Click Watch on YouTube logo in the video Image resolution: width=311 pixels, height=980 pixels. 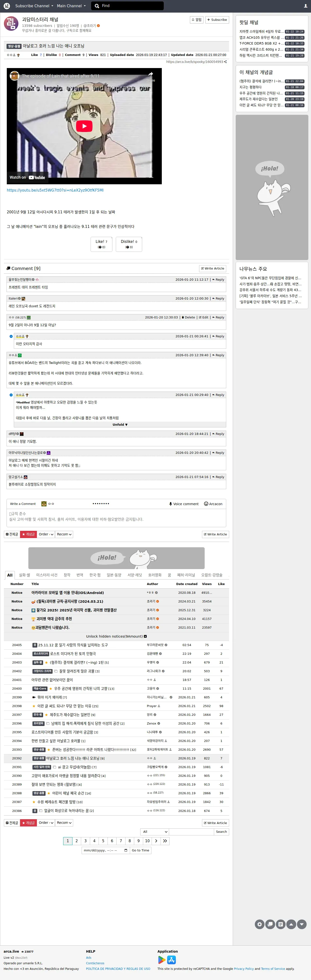[x=27, y=177]
